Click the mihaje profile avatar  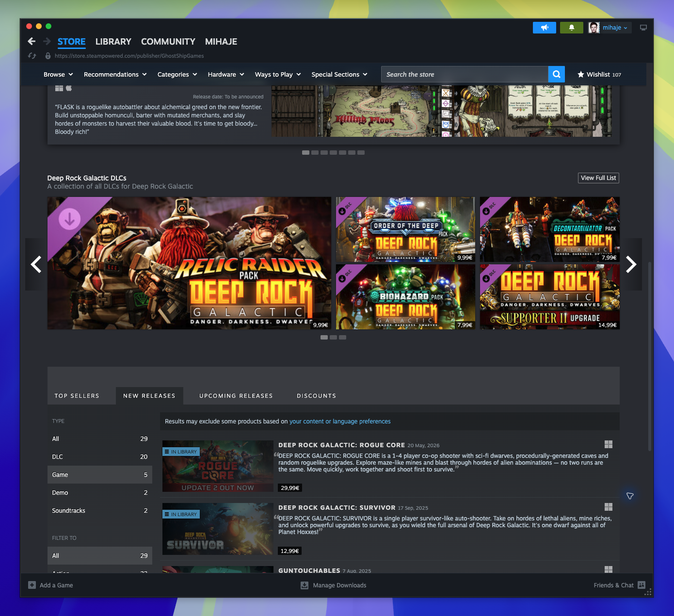[x=594, y=28]
